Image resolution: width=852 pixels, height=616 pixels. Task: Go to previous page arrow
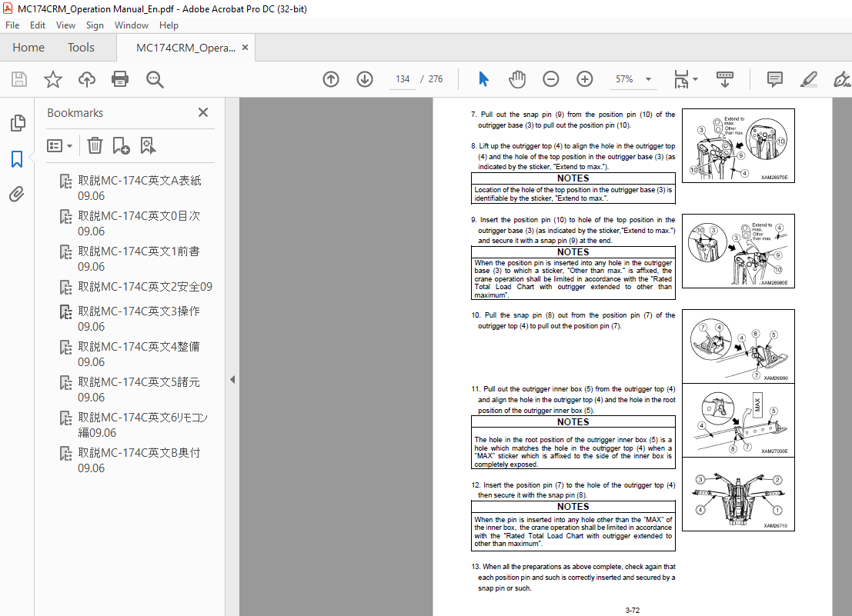331,79
